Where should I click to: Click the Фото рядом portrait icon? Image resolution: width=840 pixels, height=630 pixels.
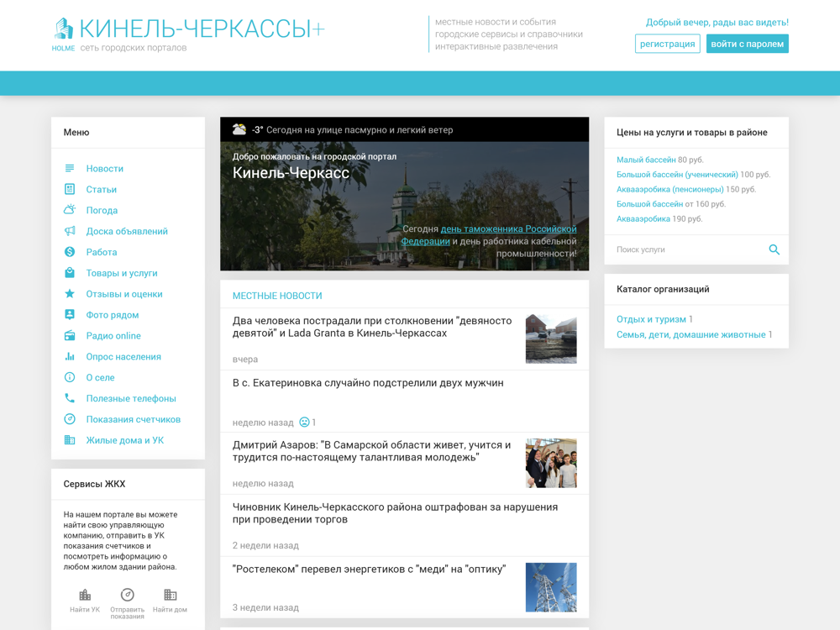[x=70, y=314]
